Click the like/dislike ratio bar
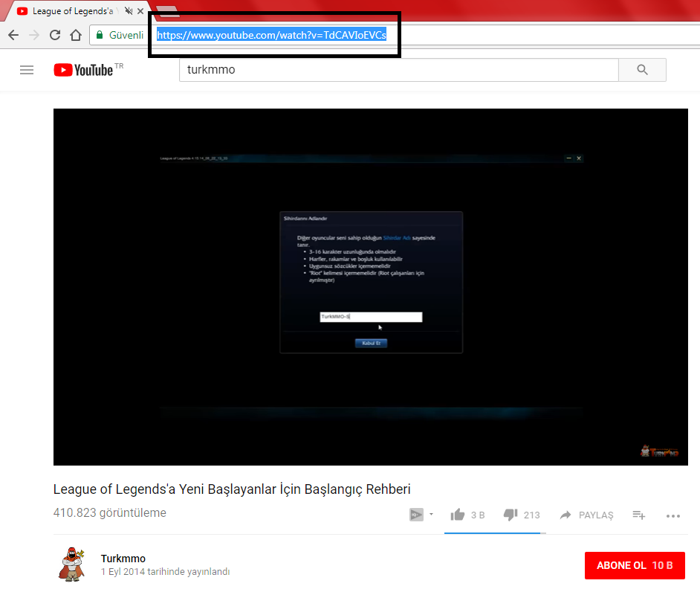This screenshot has height=592, width=700. (495, 533)
